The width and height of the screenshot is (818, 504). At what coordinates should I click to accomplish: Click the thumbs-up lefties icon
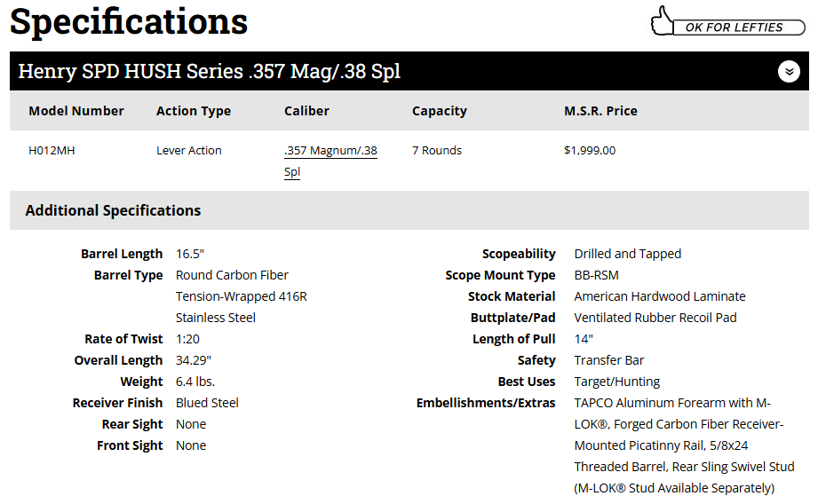[663, 21]
